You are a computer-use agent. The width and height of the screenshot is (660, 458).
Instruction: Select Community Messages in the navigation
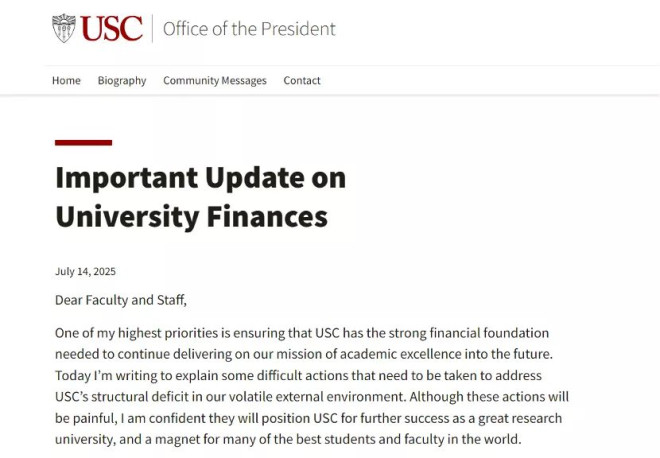pos(215,80)
